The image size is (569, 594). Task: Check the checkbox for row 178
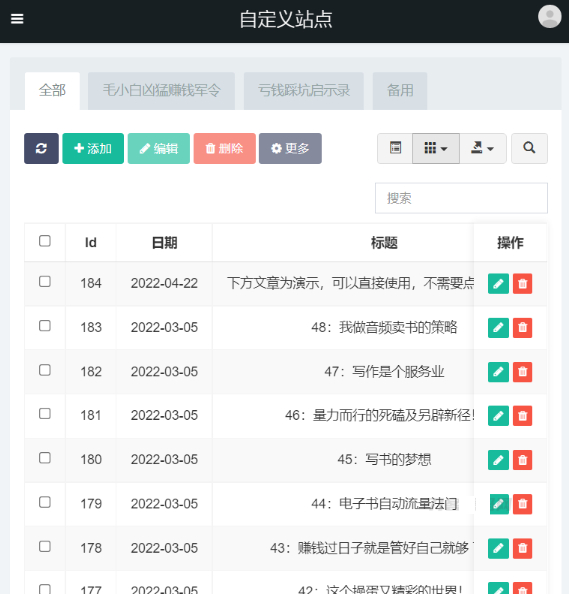coord(45,546)
